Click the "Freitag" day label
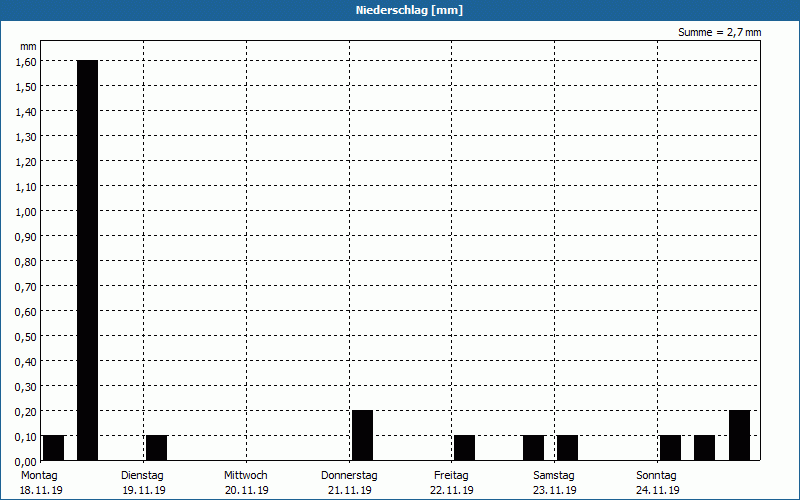The height and width of the screenshot is (500, 800). pyautogui.click(x=451, y=476)
